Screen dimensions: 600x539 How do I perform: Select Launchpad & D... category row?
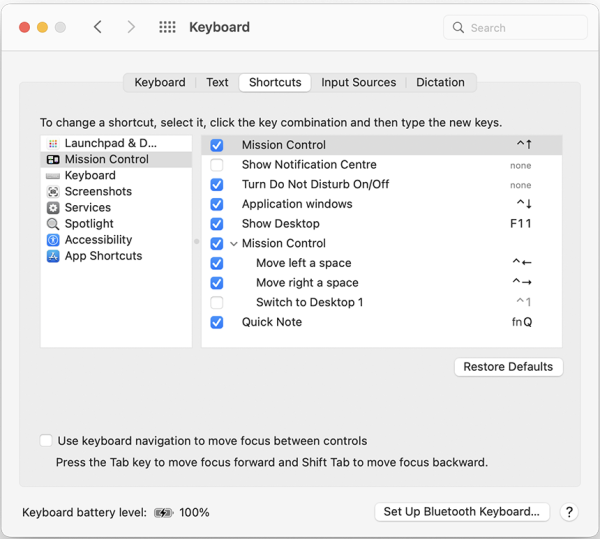click(116, 143)
